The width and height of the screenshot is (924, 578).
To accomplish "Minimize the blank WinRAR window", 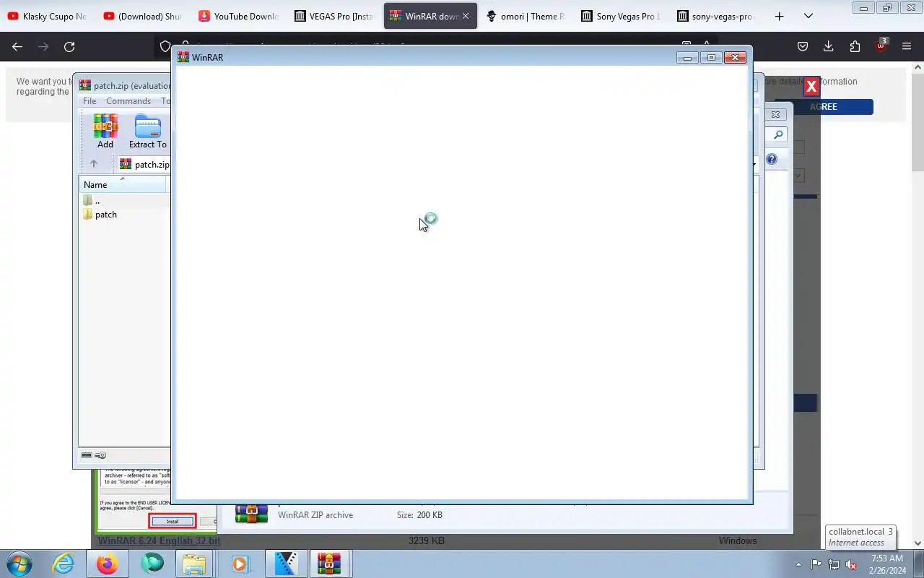I will pyautogui.click(x=687, y=57).
